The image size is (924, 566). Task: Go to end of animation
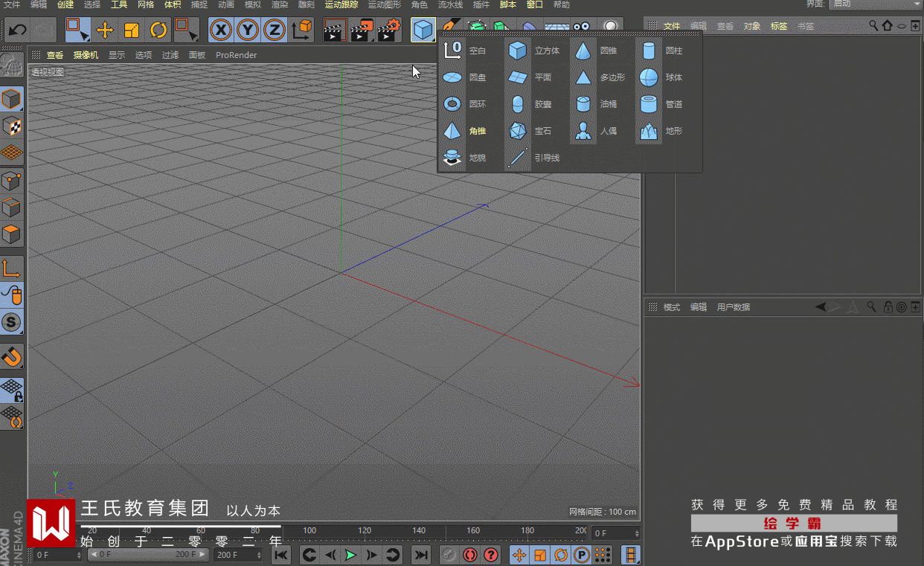point(421,555)
